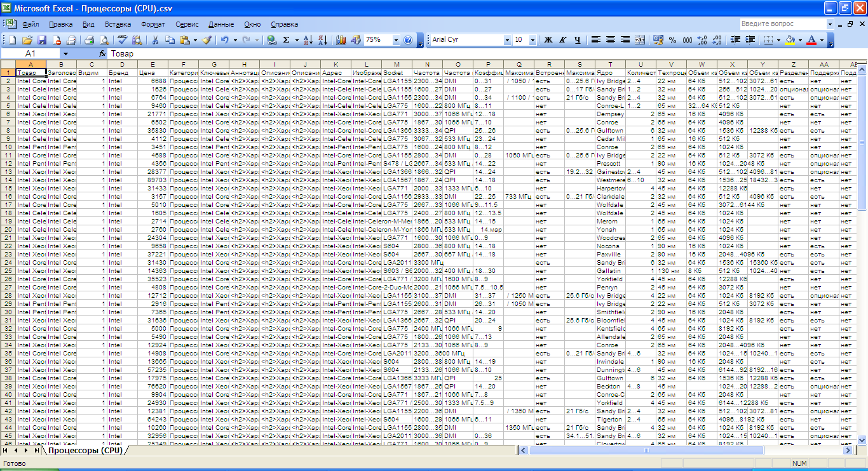This screenshot has width=868, height=471.
Task: Send the workbook by e-mail icon
Action: tap(71, 39)
